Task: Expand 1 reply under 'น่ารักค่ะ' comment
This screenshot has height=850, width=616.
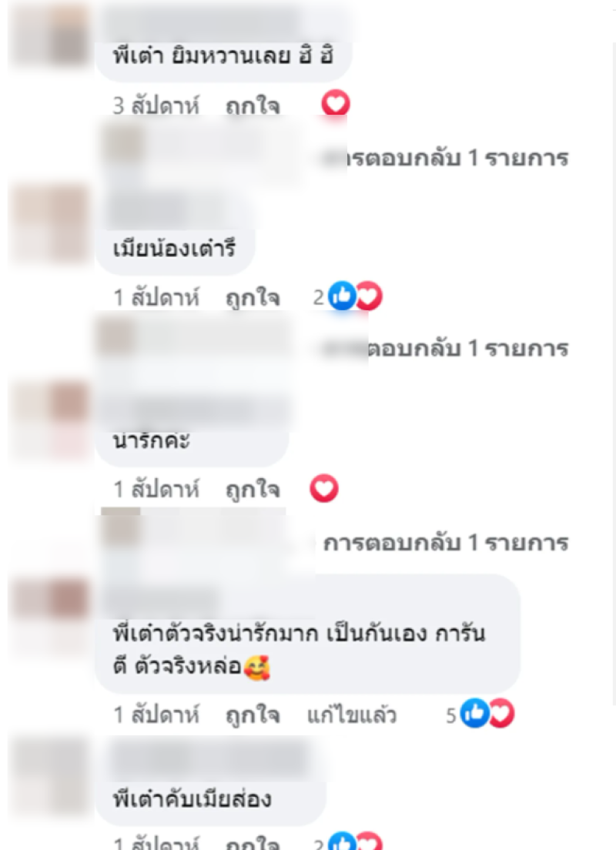Action: (446, 543)
